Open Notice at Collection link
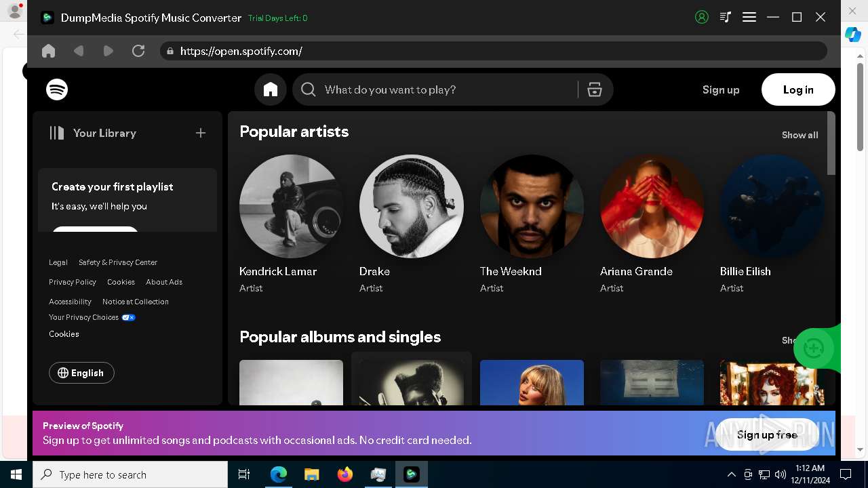The height and width of the screenshot is (488, 868). [x=136, y=302]
